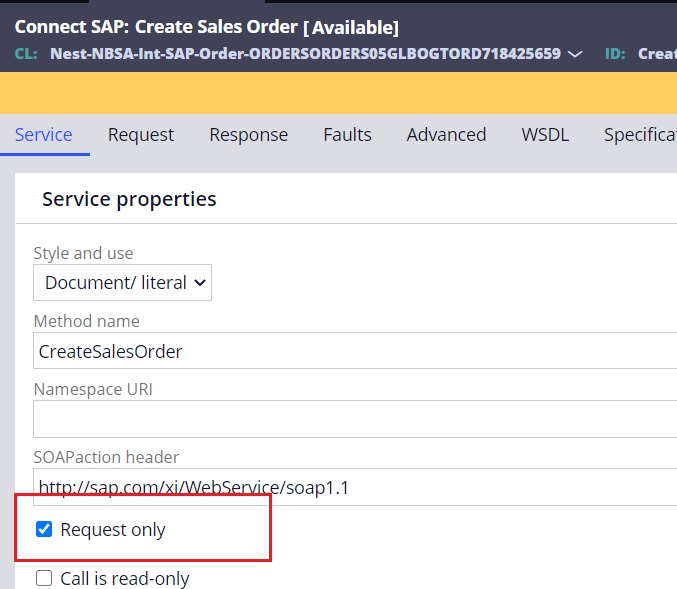Screen dimensions: 677x589
Task: Expand the class name chevron in header
Action: [575, 54]
